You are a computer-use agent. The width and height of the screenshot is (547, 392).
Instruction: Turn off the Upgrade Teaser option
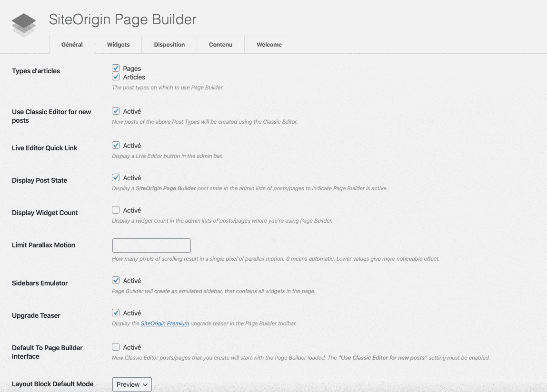coord(116,313)
